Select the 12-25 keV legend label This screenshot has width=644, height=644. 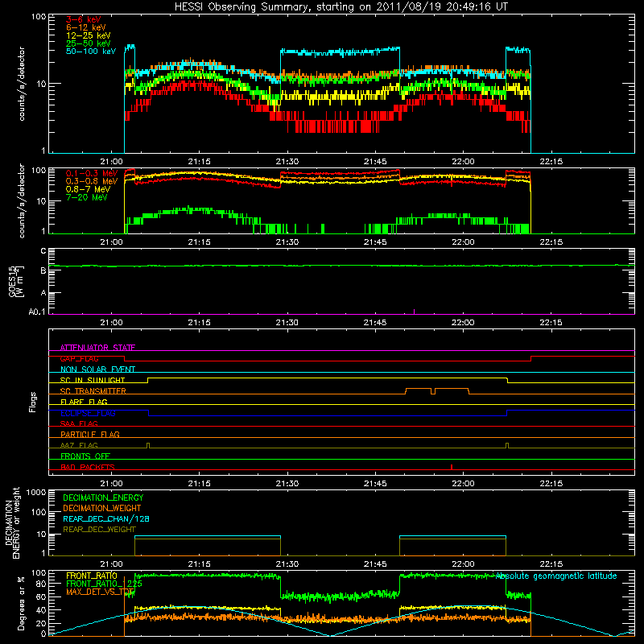(x=89, y=35)
